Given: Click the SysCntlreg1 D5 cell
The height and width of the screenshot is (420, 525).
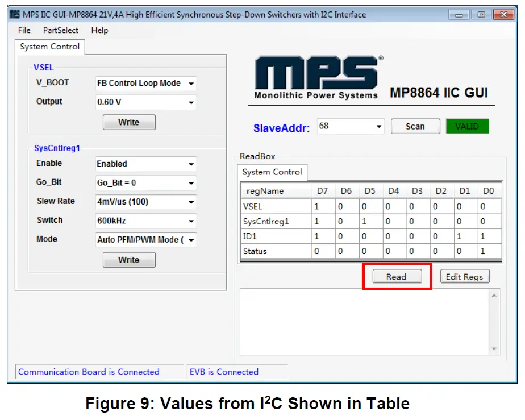Looking at the screenshot, I should click(372, 222).
